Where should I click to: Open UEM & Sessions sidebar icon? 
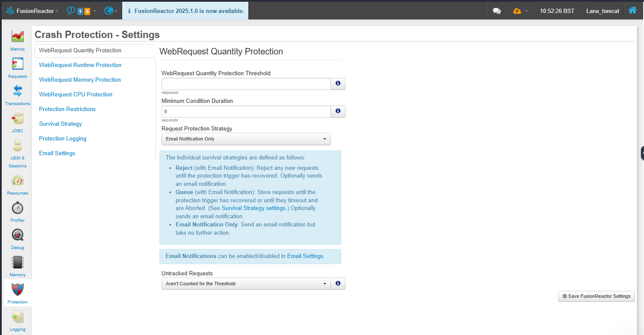[18, 146]
